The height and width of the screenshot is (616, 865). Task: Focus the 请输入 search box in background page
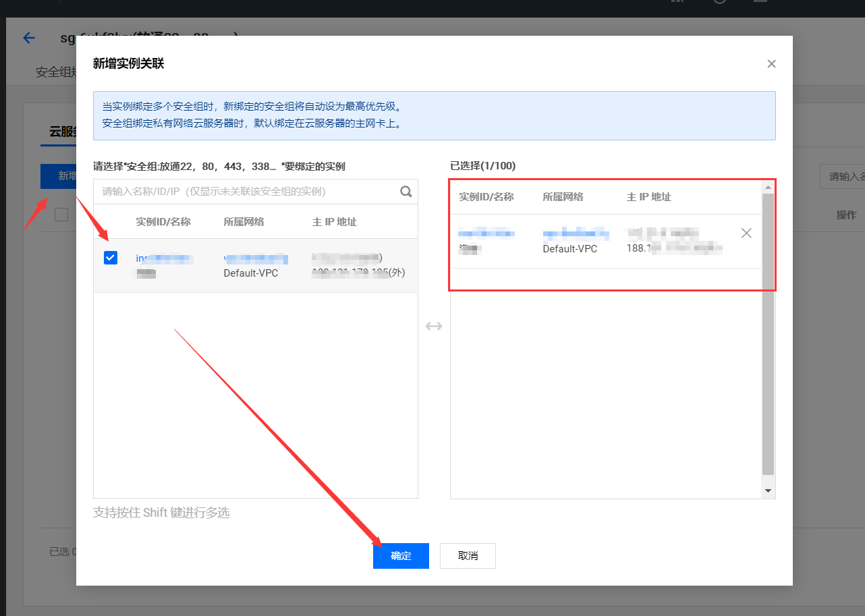point(842,177)
